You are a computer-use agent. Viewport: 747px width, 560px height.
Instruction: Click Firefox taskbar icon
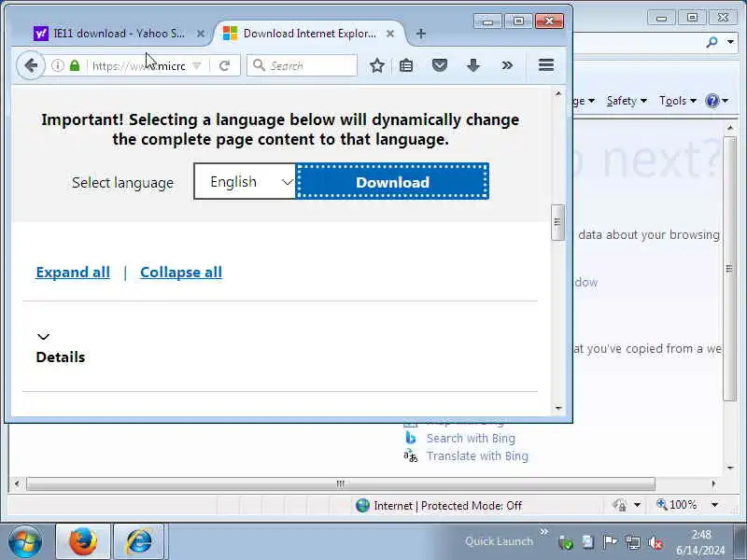83,541
